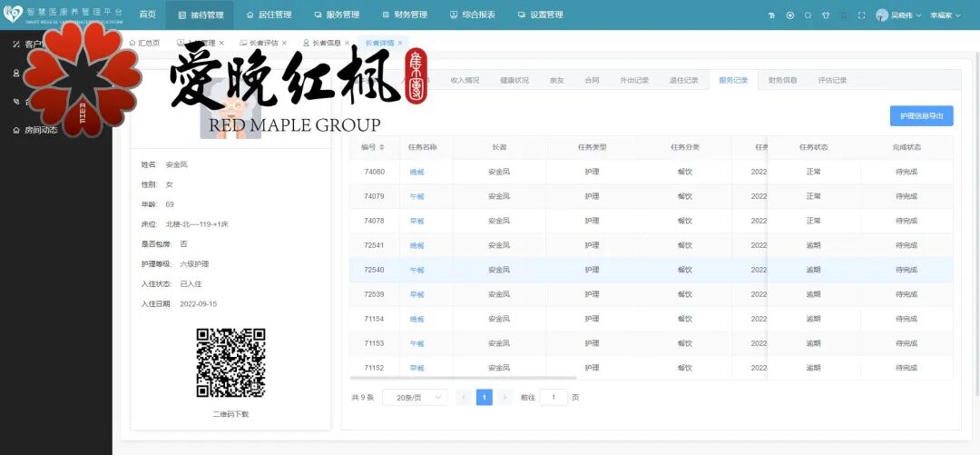Click the 护理信息导出 button
Viewport: 980px width, 455px height.
click(x=921, y=115)
